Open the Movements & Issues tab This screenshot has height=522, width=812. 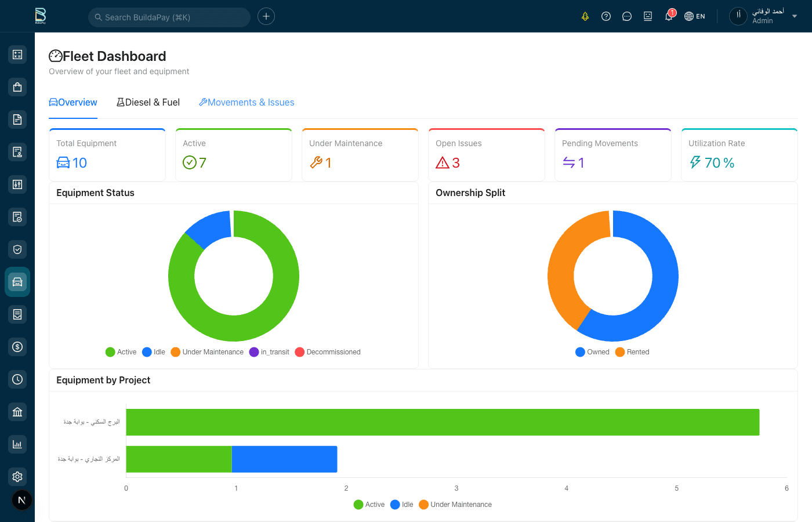246,102
